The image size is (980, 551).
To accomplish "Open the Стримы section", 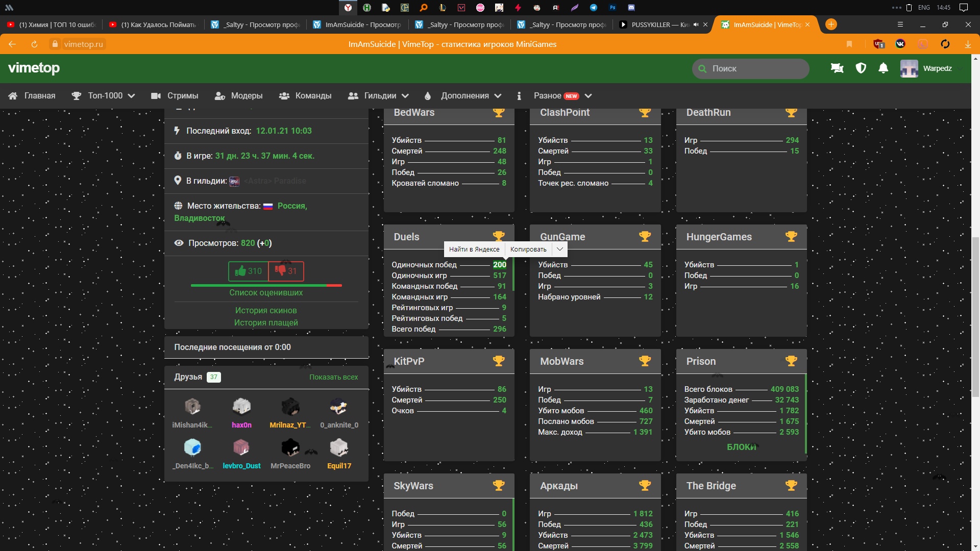I will (x=175, y=96).
